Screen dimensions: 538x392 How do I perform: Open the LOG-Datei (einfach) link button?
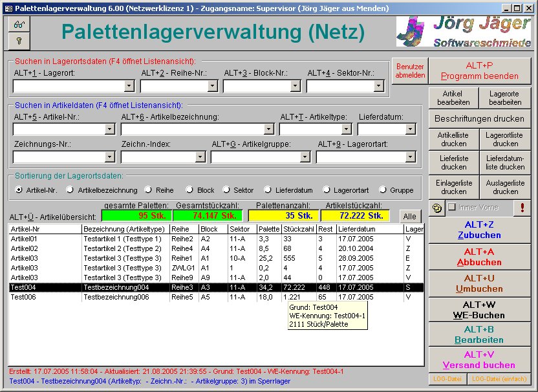499,379
